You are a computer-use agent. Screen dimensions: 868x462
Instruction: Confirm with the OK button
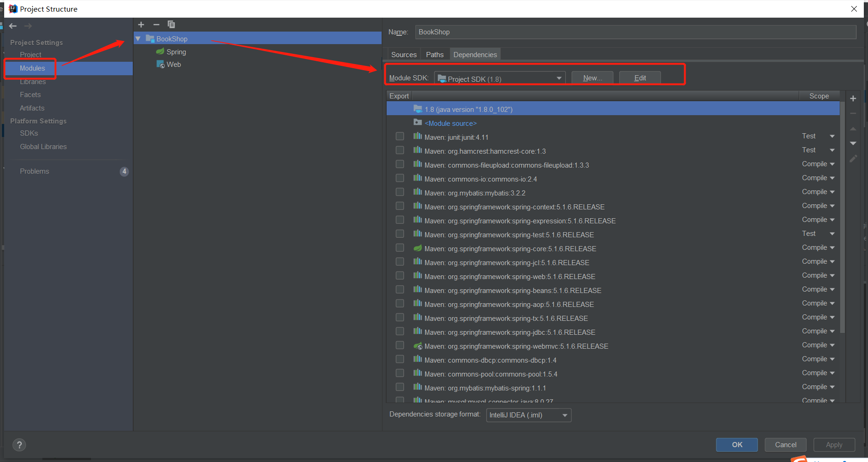point(737,445)
